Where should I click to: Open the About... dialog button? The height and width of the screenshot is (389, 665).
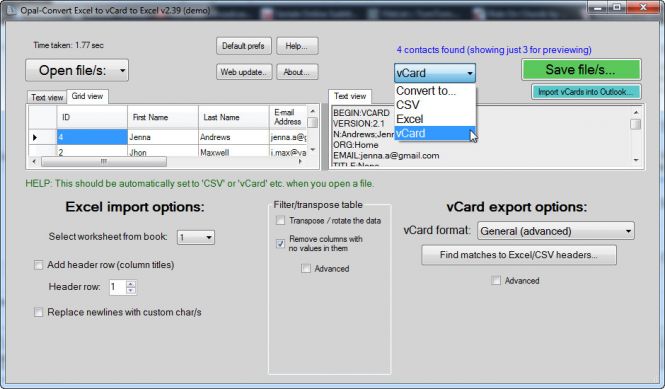click(297, 72)
